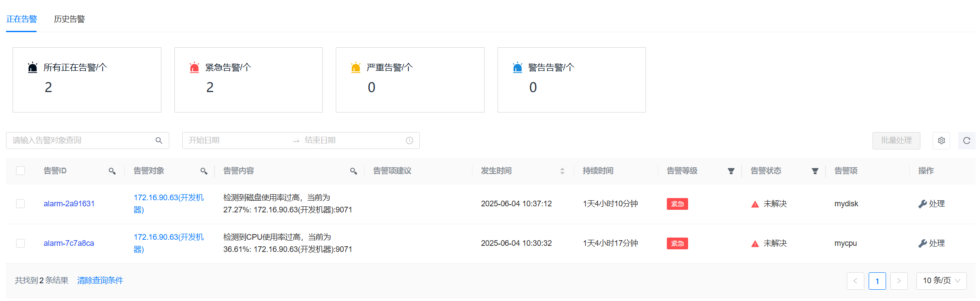Switch to the 历史告警 tab
980x301 pixels.
69,19
